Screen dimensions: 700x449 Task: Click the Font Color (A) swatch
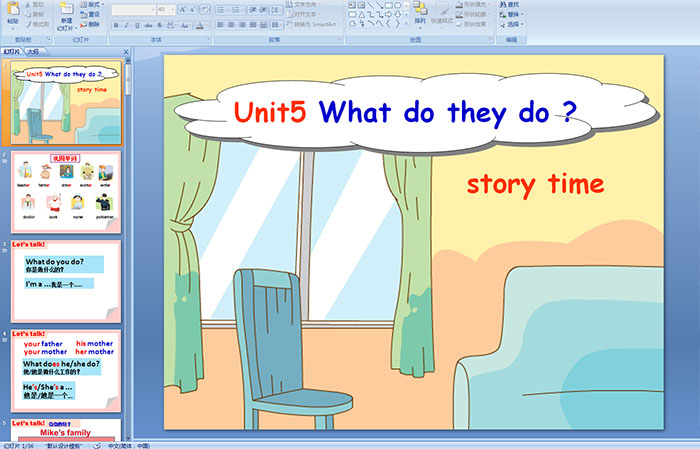click(200, 25)
